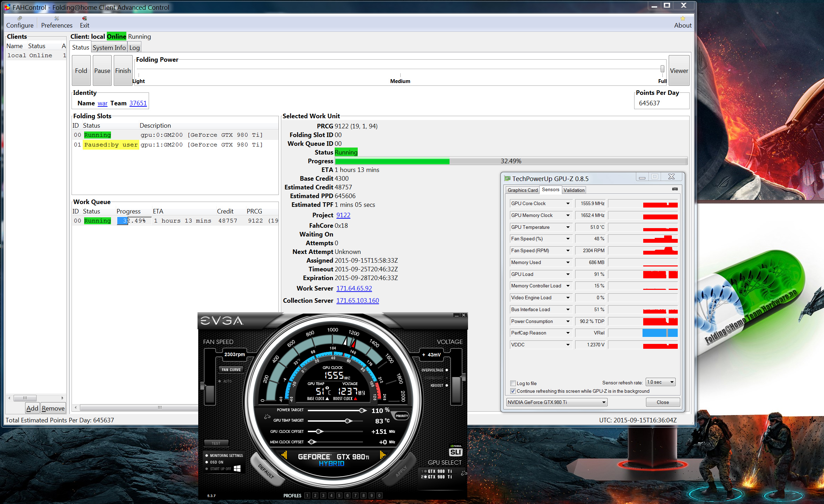Select EVGA profile slot 5

pos(339,496)
